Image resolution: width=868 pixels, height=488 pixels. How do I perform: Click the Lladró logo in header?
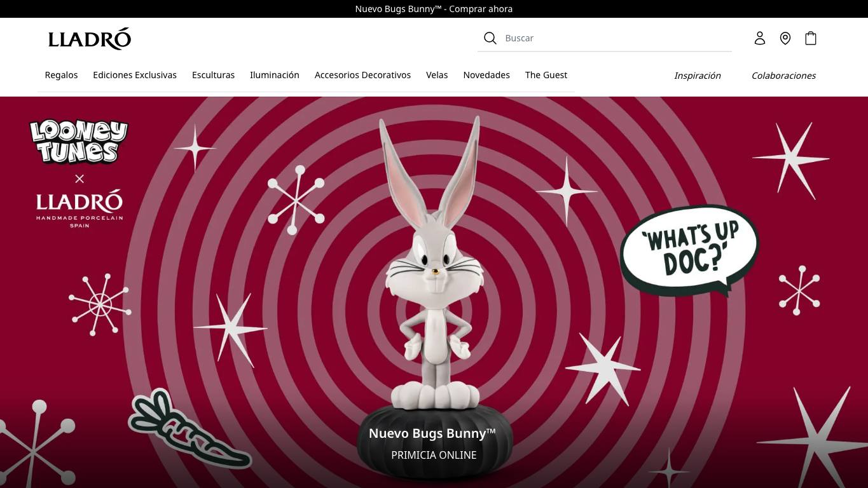[x=90, y=39]
